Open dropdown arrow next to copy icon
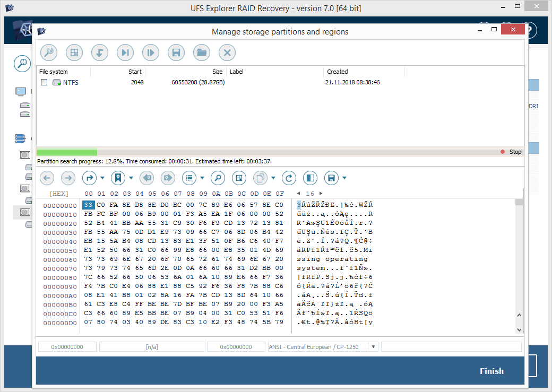The image size is (552, 392). click(273, 178)
